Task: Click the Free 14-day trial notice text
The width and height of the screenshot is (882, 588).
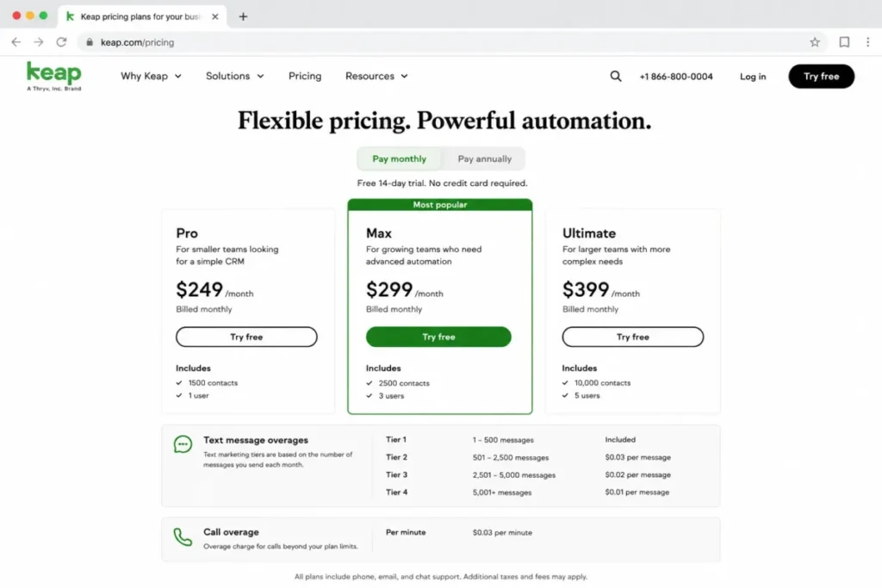Action: [442, 183]
